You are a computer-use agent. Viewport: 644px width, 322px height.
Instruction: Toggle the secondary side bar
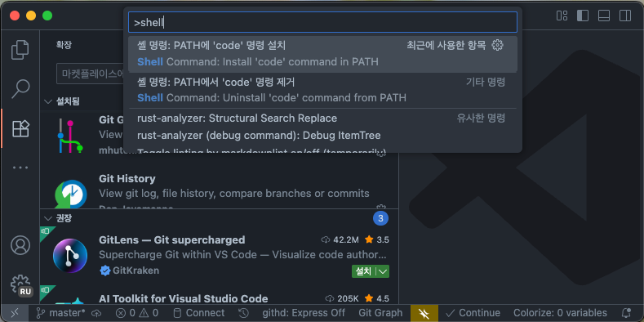coord(625,16)
